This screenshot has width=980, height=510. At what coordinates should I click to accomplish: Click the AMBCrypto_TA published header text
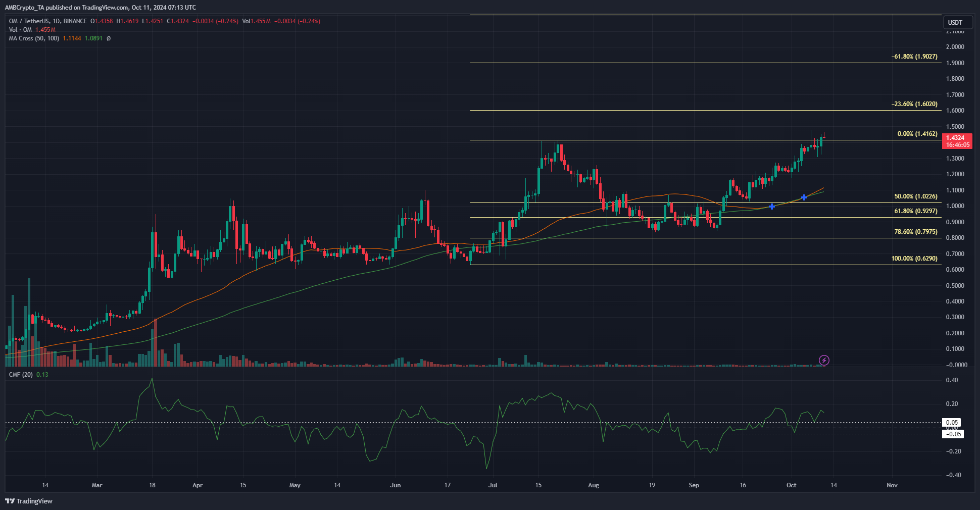101,8
